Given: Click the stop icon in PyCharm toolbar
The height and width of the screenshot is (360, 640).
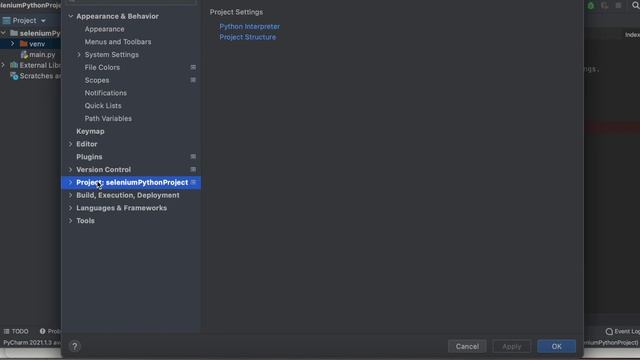Looking at the screenshot, I should pyautogui.click(x=618, y=5).
